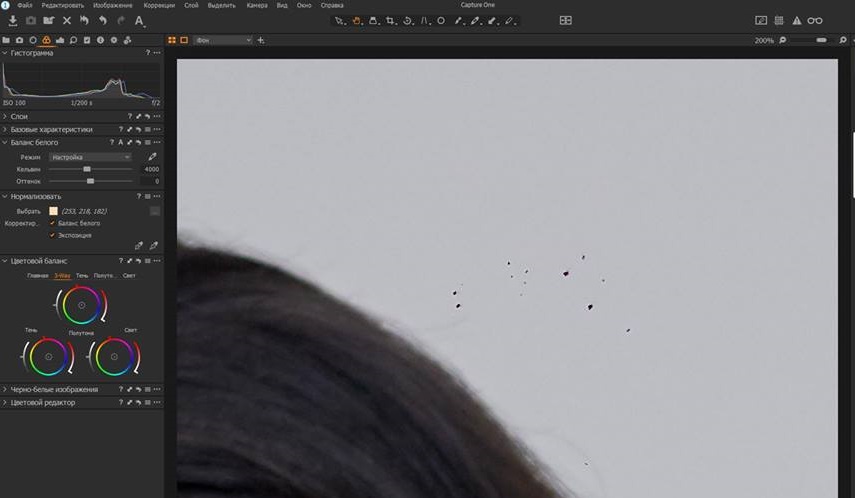Switch to the Тень color balance tab
Image resolution: width=855 pixels, height=498 pixels.
tap(82, 275)
